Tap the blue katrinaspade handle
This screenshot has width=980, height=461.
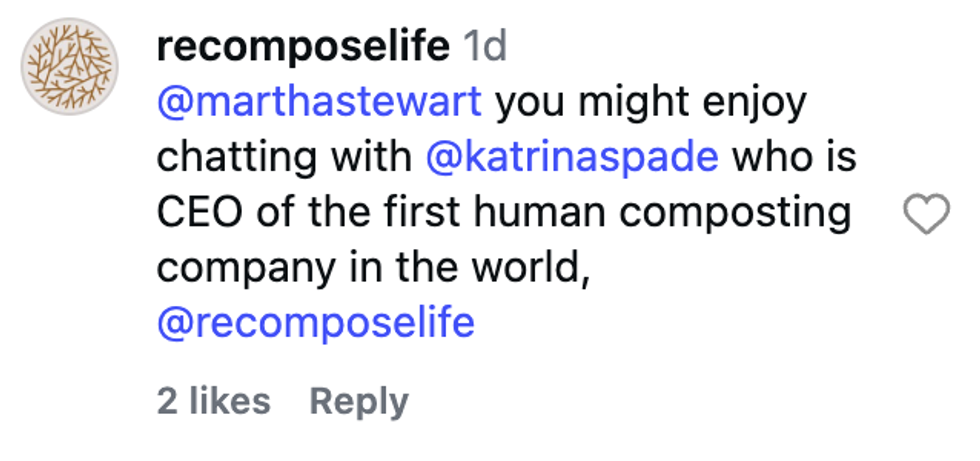click(x=571, y=157)
